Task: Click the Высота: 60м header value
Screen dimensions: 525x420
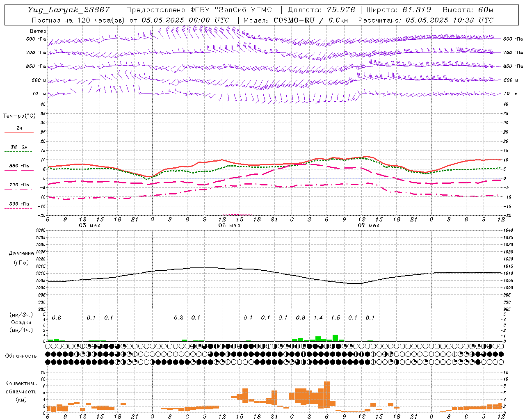Action: coord(468,10)
